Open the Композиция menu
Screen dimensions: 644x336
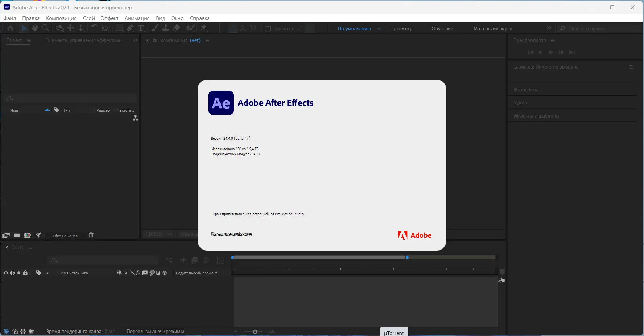61,18
